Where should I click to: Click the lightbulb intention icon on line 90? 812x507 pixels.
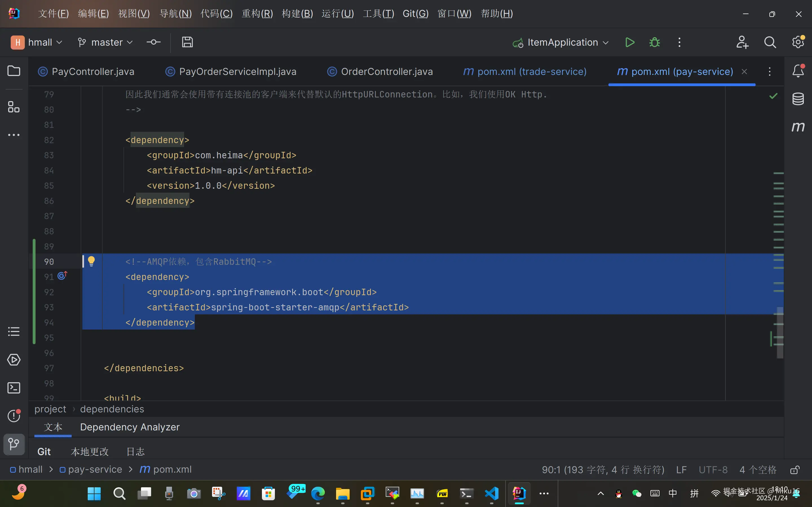pyautogui.click(x=91, y=261)
